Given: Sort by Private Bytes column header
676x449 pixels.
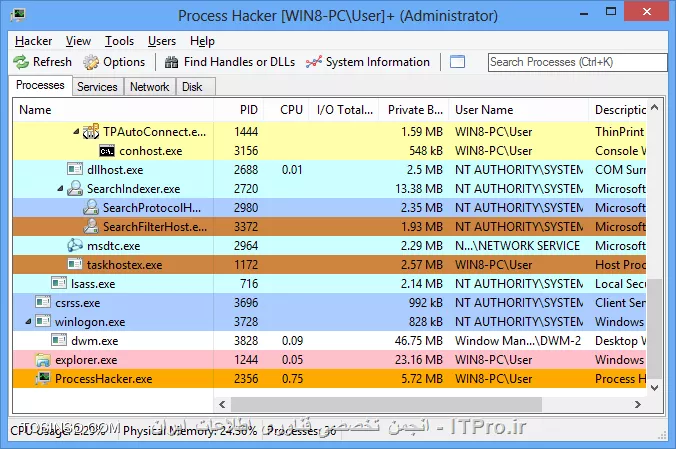Looking at the screenshot, I should pos(414,110).
